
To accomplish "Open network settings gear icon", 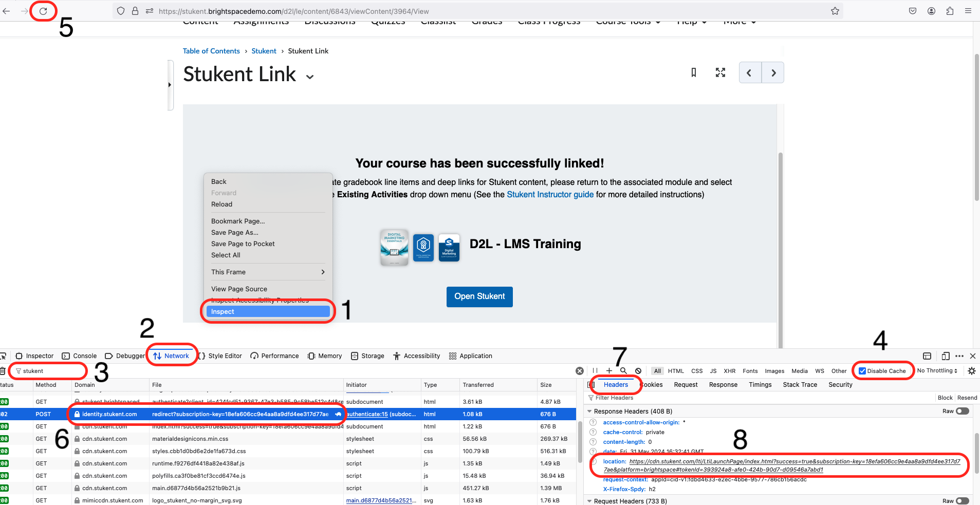I will (972, 371).
